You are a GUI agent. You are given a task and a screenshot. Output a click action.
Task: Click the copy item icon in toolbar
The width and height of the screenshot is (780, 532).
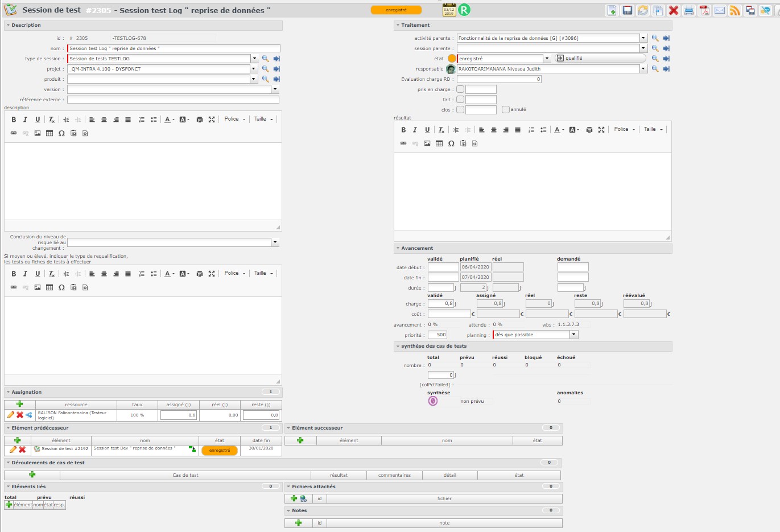658,10
